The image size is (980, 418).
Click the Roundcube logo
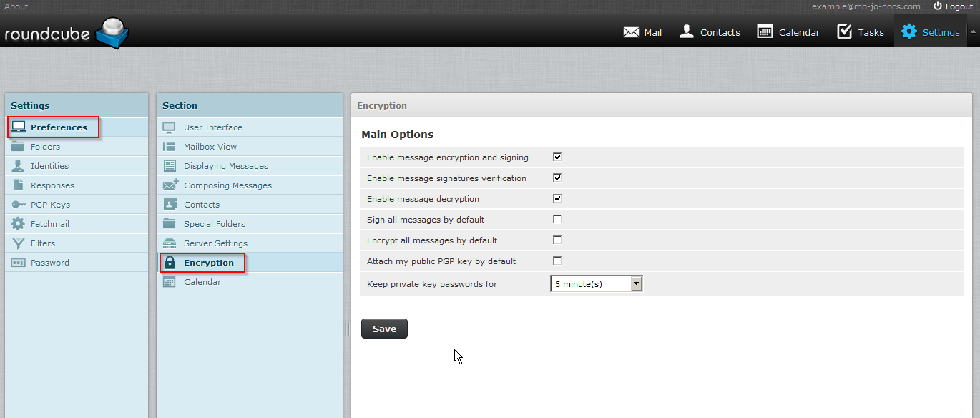[x=66, y=33]
